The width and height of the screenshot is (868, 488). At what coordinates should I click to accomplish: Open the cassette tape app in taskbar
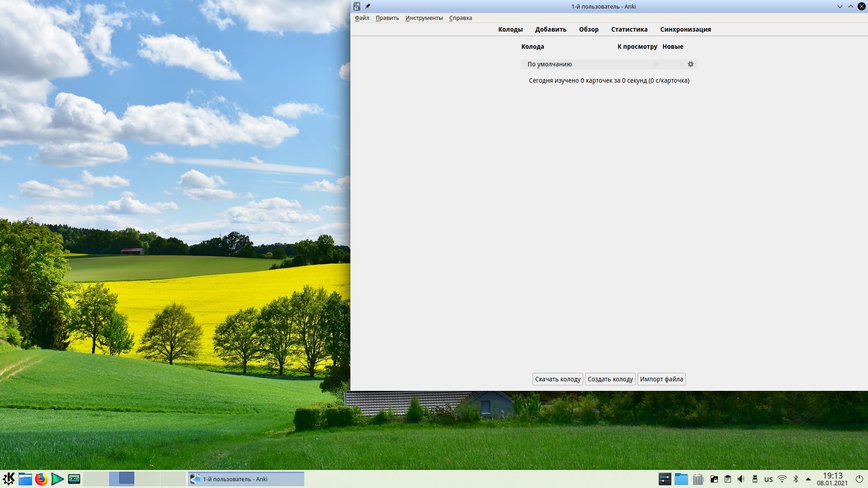tap(74, 479)
